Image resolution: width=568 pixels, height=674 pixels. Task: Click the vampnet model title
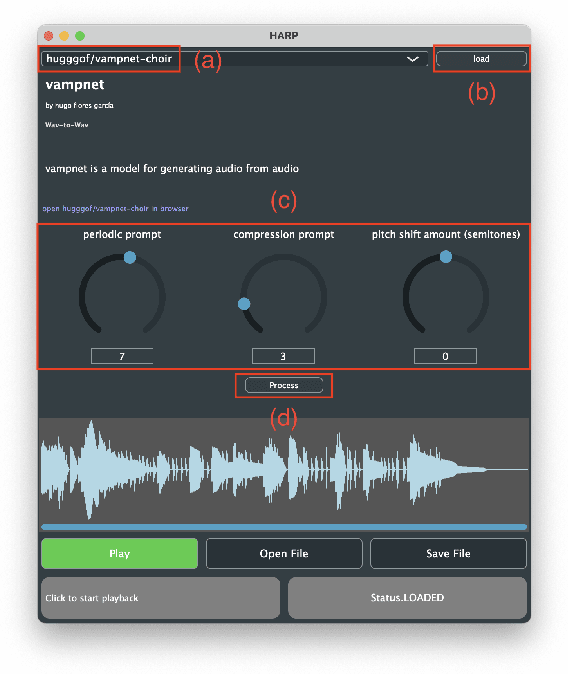(75, 85)
